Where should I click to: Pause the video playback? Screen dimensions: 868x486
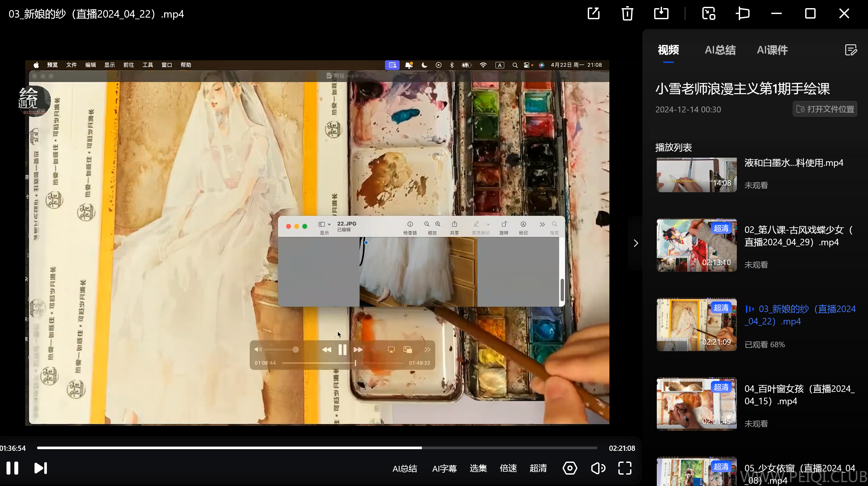coord(12,468)
